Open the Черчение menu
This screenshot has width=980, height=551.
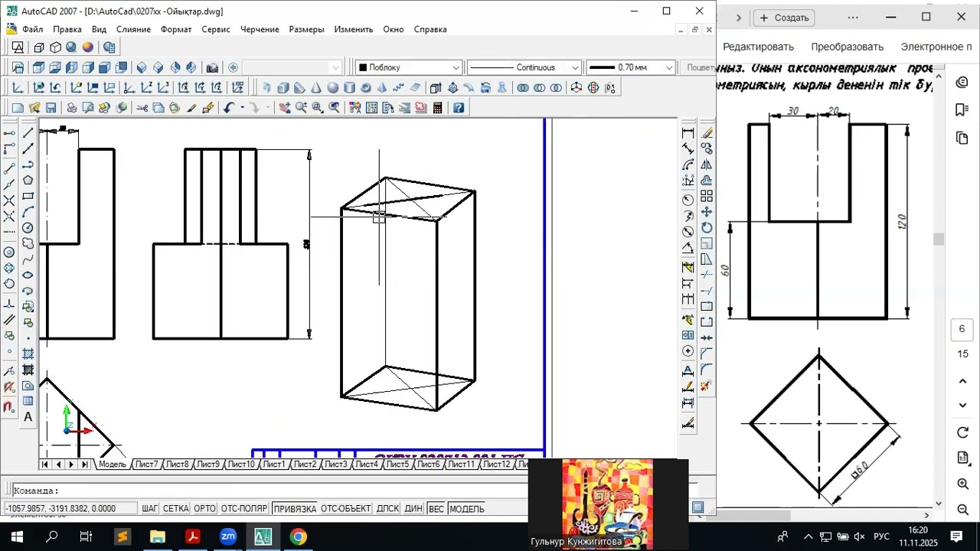260,29
